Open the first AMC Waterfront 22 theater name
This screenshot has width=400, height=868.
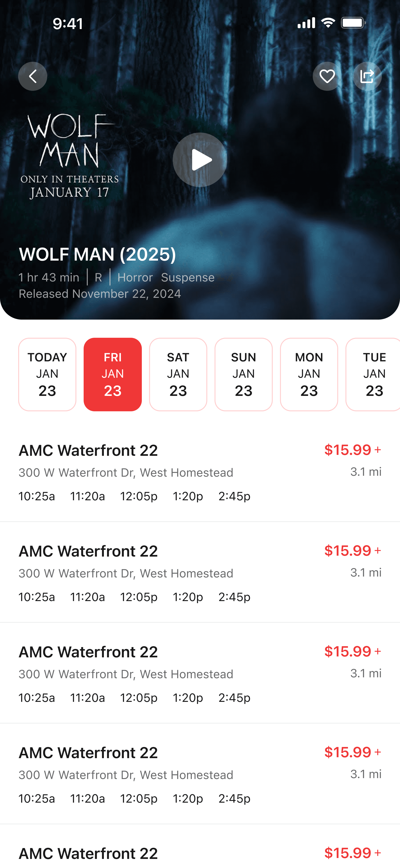click(x=88, y=451)
